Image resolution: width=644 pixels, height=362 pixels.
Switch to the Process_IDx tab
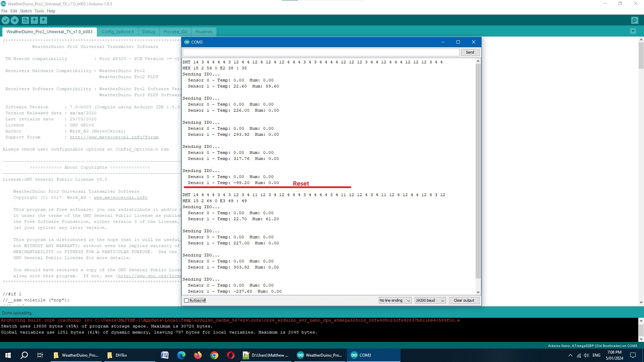pyautogui.click(x=175, y=32)
